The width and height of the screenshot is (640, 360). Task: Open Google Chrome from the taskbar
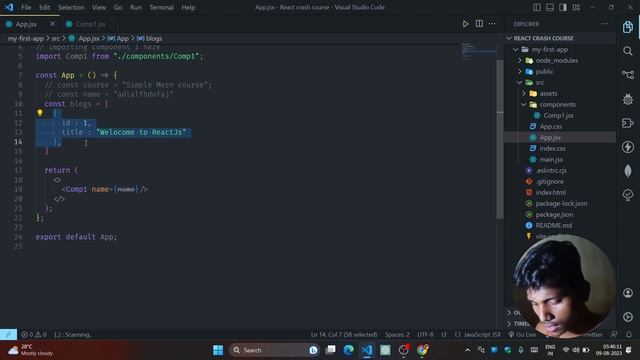coord(422,350)
